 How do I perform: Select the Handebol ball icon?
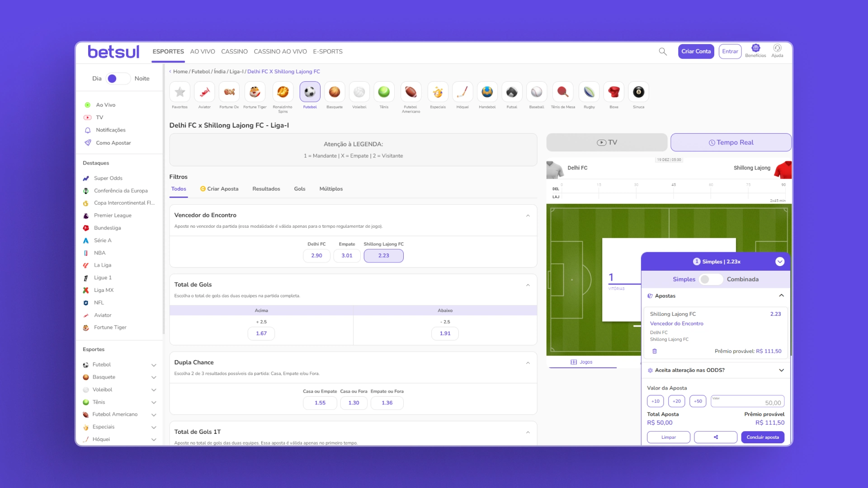pos(487,92)
